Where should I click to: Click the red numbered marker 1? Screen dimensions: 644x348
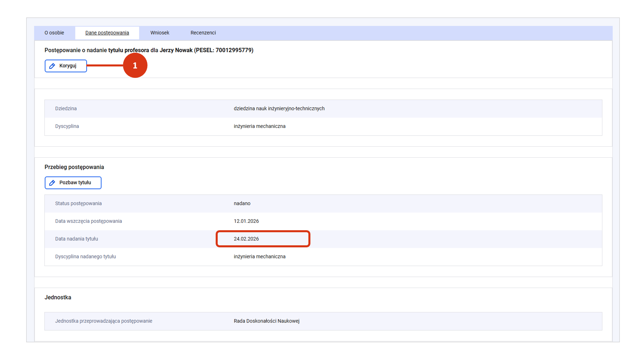click(135, 65)
